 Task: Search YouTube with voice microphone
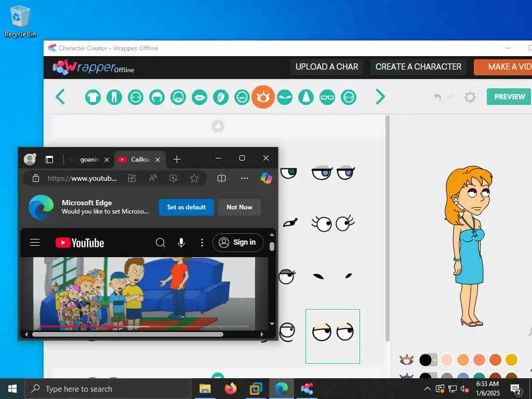pyautogui.click(x=181, y=243)
